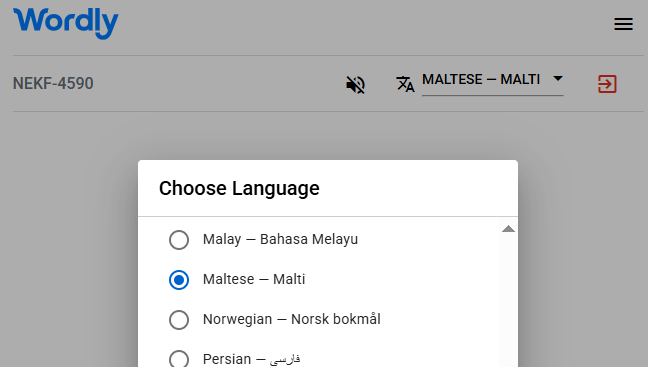The image size is (648, 367).
Task: Click the red exit session icon
Action: click(607, 84)
